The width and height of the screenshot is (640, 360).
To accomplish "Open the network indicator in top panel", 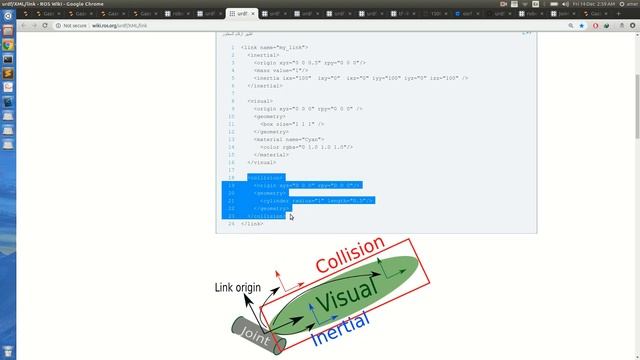I will [x=525, y=4].
